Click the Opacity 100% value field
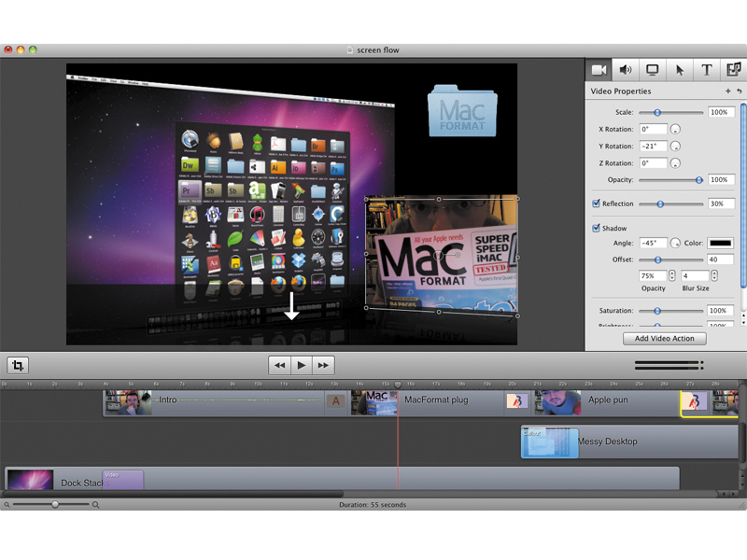The height and width of the screenshot is (560, 747). click(x=721, y=179)
